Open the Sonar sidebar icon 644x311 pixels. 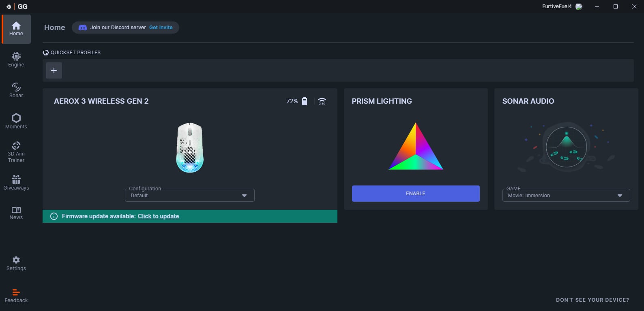tap(16, 90)
